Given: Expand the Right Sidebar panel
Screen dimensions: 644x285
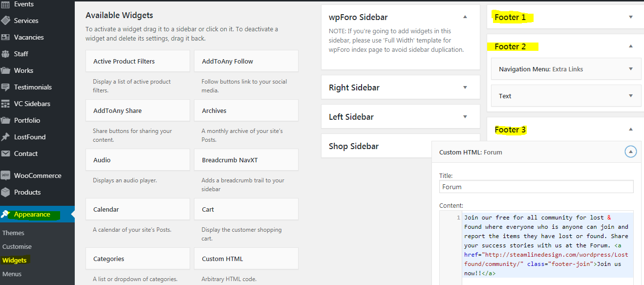Looking at the screenshot, I should point(465,88).
